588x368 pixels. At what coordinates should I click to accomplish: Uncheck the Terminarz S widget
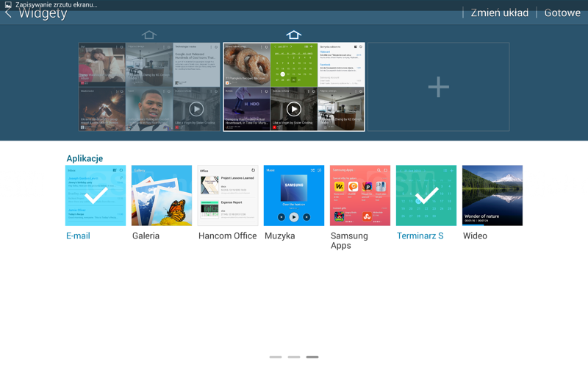click(426, 195)
